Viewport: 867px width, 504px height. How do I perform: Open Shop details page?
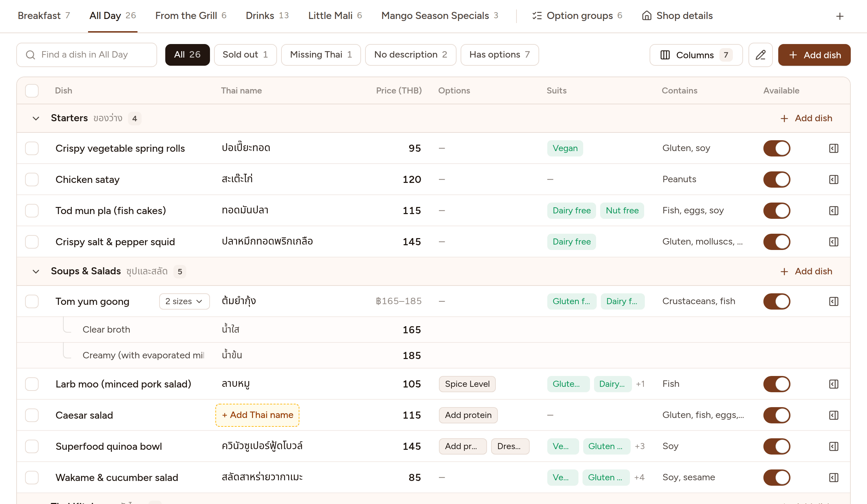click(677, 16)
